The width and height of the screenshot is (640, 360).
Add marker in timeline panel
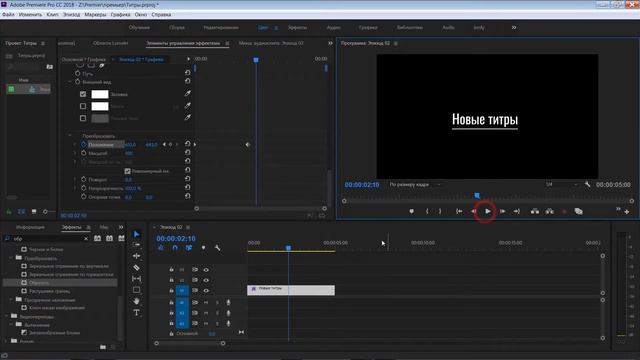coord(203,248)
